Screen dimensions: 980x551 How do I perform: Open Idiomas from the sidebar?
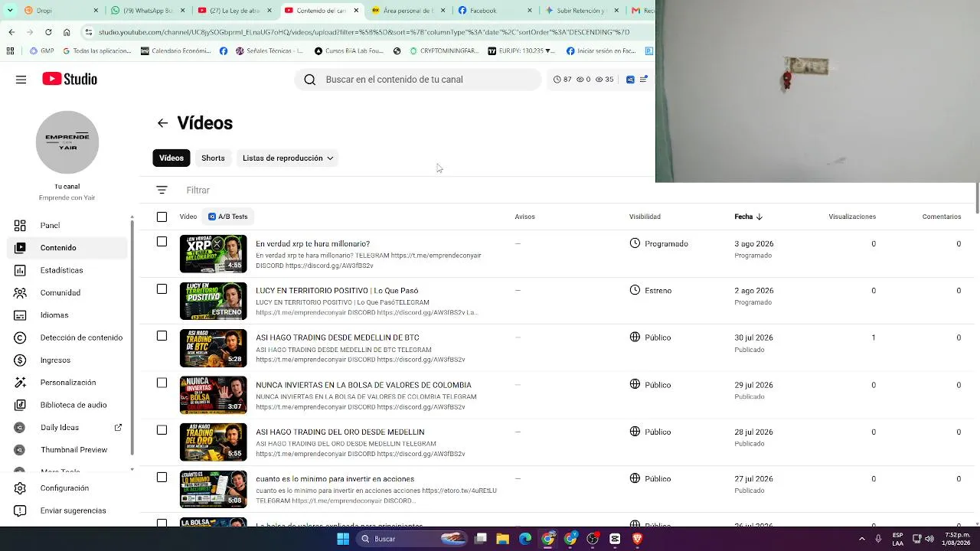[x=67, y=315]
